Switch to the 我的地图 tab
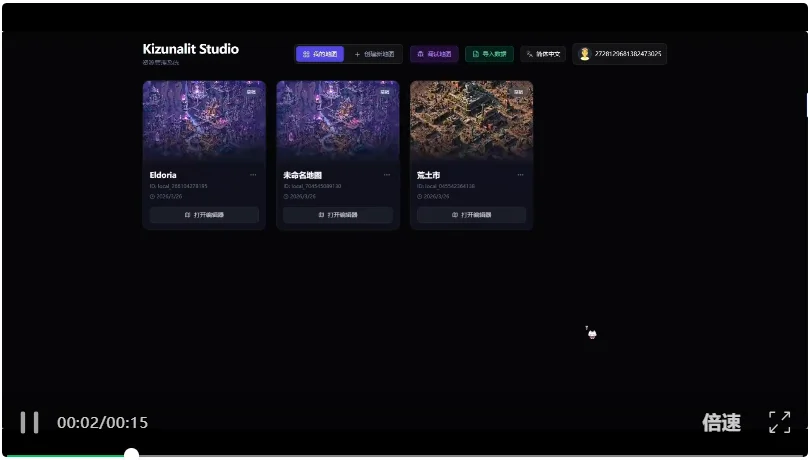 (319, 54)
